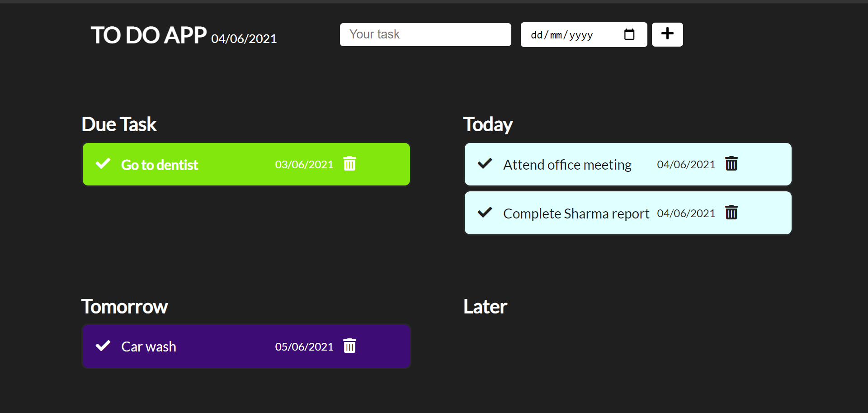
Task: Click the plus icon to add task
Action: [x=667, y=34]
